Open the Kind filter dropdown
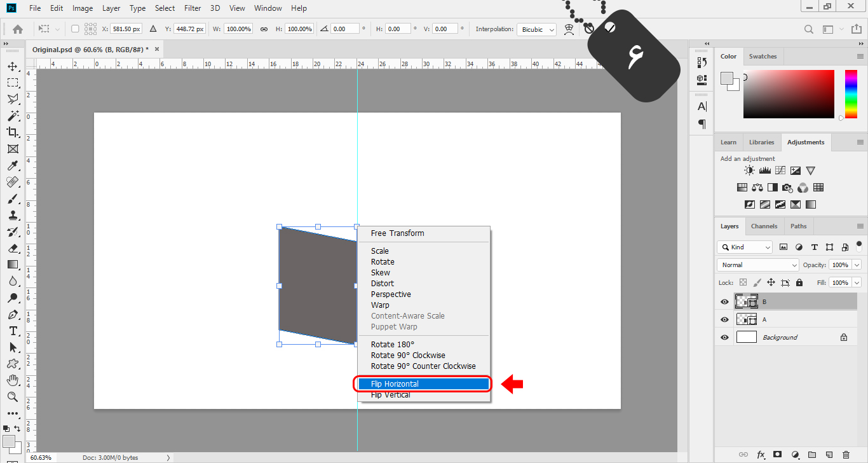The height and width of the screenshot is (463, 868). click(745, 247)
